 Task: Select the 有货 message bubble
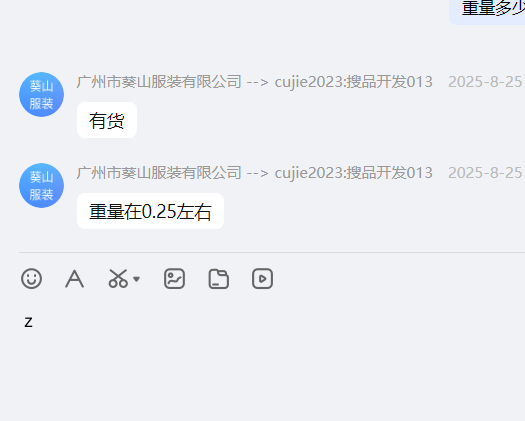pos(107,120)
